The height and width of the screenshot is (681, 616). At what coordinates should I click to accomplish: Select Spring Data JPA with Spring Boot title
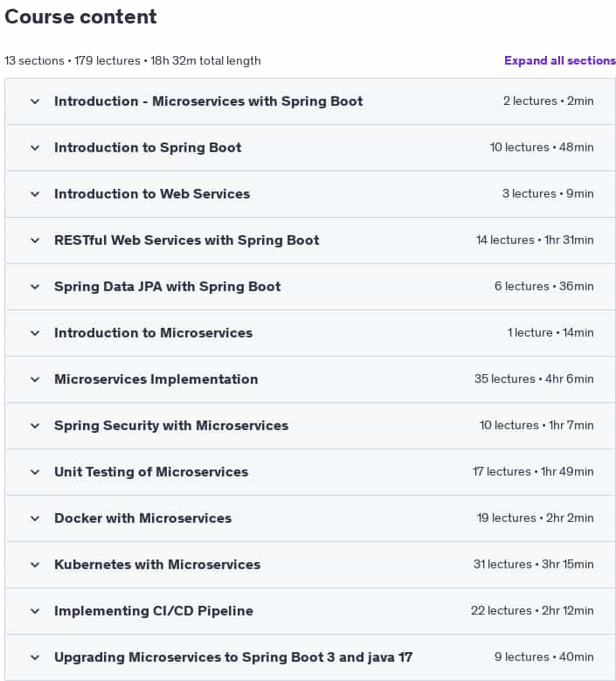pyautogui.click(x=167, y=287)
